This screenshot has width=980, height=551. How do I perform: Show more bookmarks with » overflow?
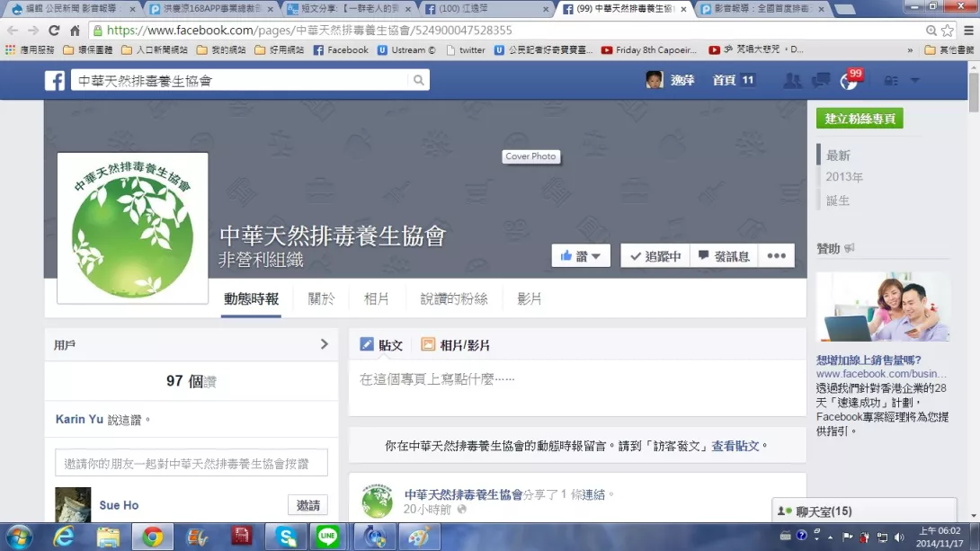910,50
